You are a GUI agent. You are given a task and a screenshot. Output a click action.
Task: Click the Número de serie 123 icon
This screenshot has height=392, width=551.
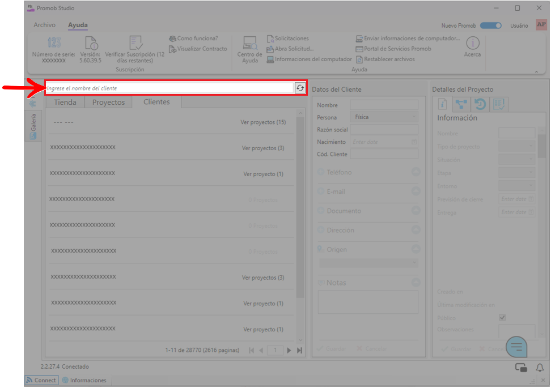tap(54, 42)
